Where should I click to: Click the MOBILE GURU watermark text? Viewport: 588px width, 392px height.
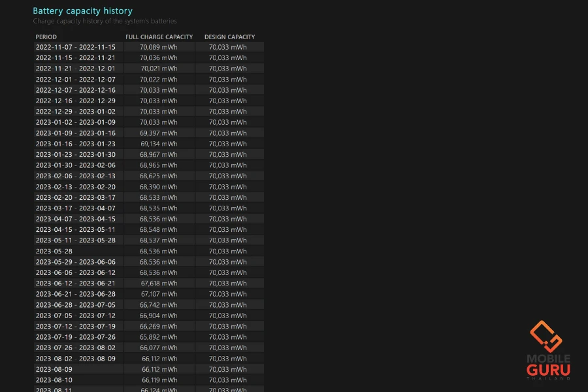coord(548,365)
